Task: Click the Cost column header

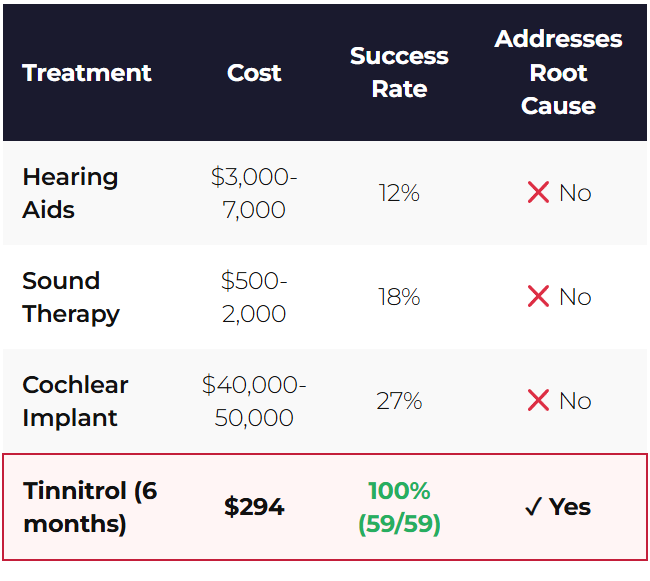Action: click(x=254, y=73)
